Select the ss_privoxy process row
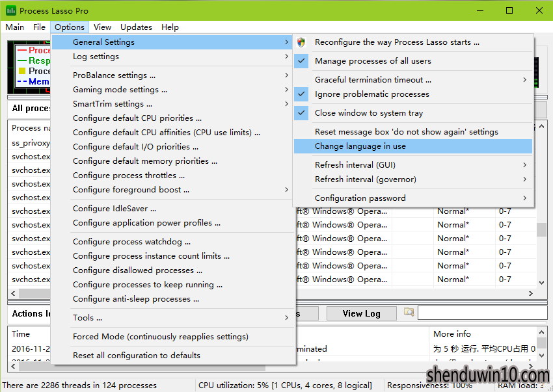 [x=31, y=143]
